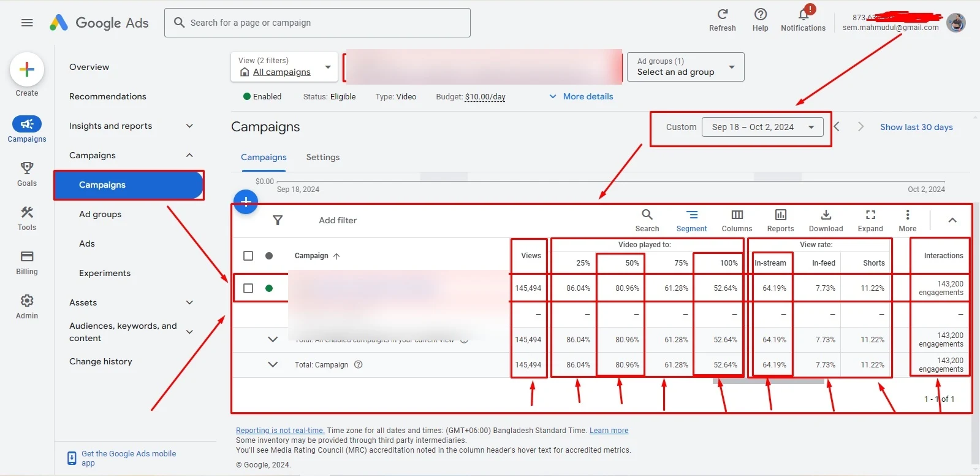Sort by the Interactions column header
The image size is (980, 476).
point(943,256)
